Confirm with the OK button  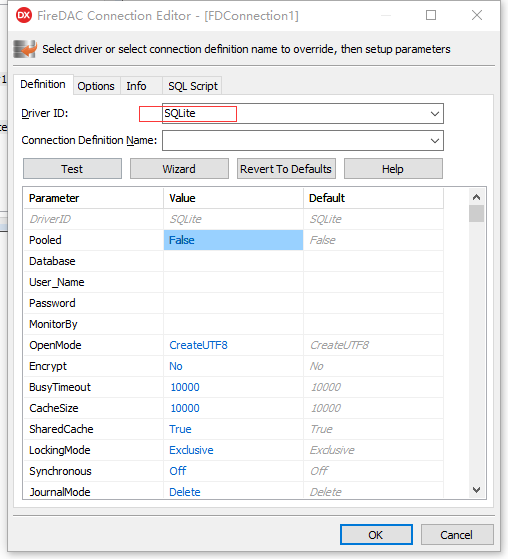click(x=376, y=534)
